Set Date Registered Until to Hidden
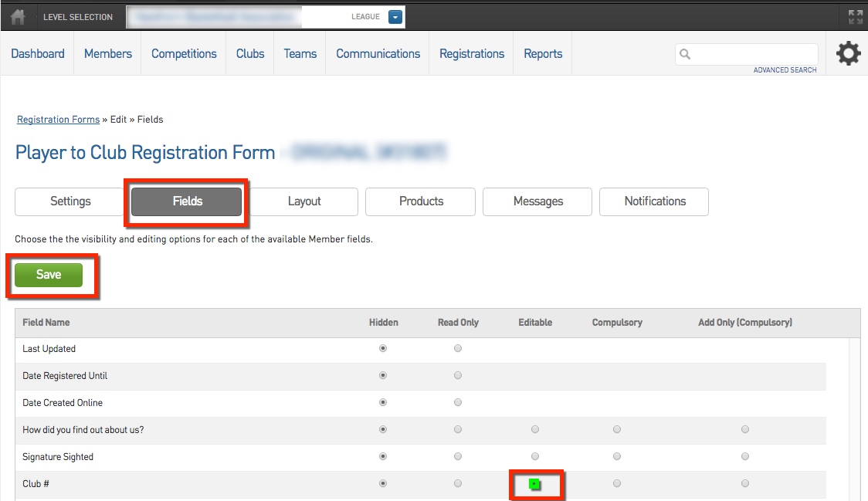The image size is (868, 501). pos(383,375)
